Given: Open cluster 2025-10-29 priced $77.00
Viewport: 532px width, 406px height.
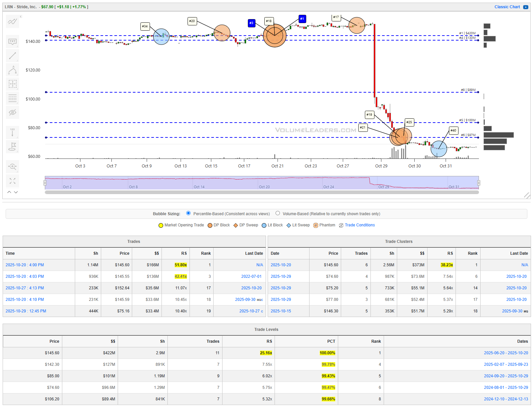Looking at the screenshot, I should 281,300.
